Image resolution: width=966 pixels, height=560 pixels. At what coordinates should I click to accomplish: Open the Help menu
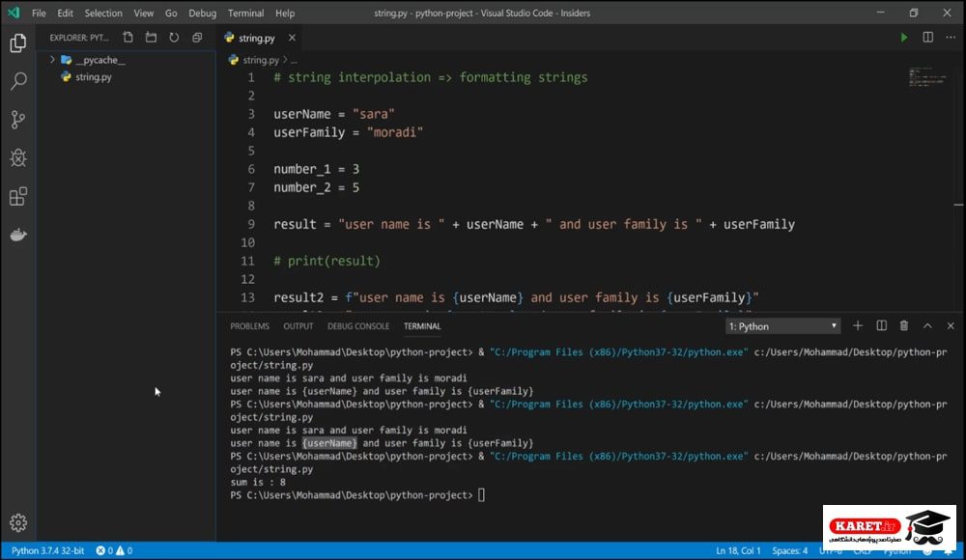pos(285,13)
